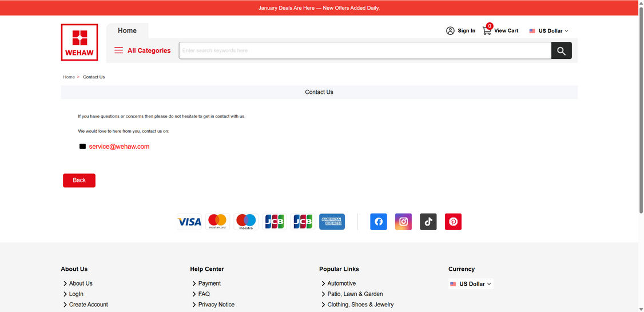Viewport: 644px width, 312px height.
Task: Click the View Cart link
Action: click(506, 31)
